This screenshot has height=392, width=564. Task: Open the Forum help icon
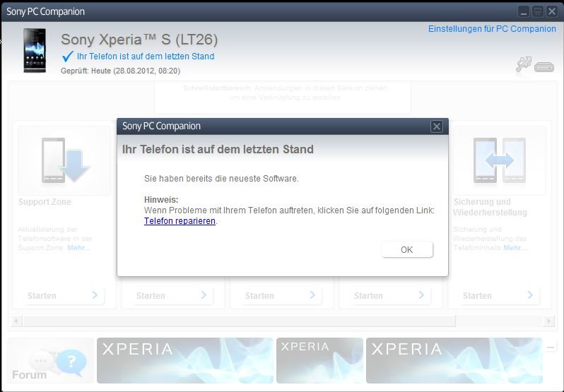pyautogui.click(x=50, y=361)
